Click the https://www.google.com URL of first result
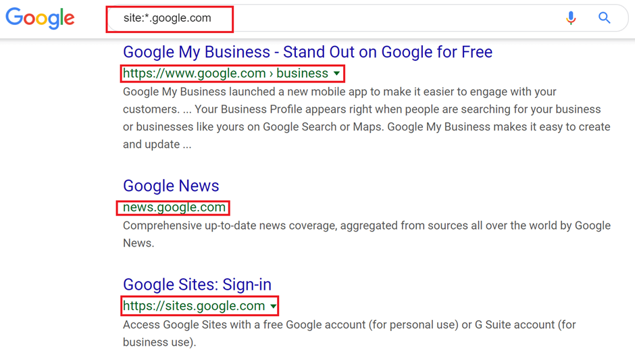Viewport: 635px width, 364px height. coord(194,74)
